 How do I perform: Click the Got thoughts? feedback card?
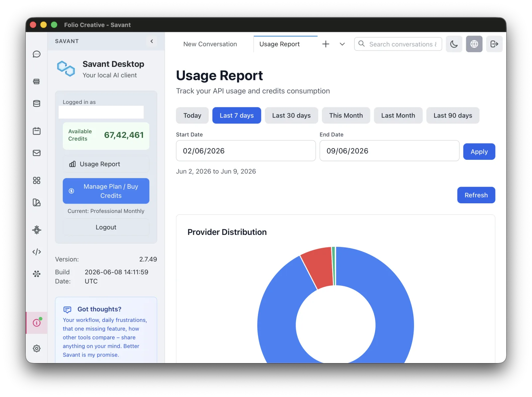pos(106,330)
